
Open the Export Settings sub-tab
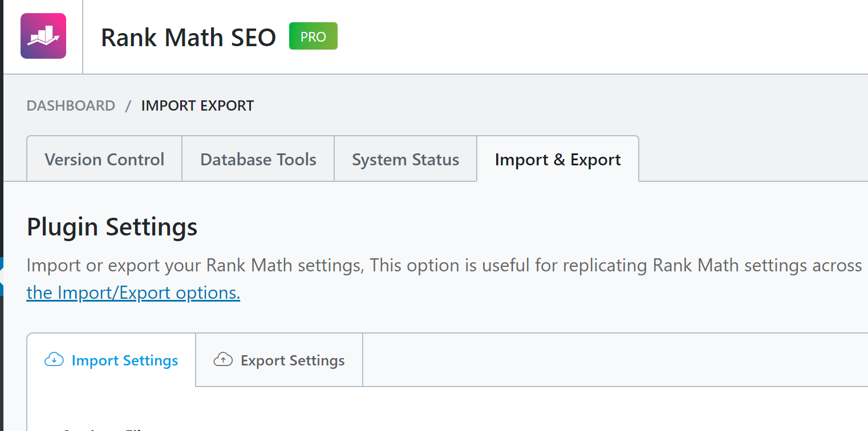[279, 360]
